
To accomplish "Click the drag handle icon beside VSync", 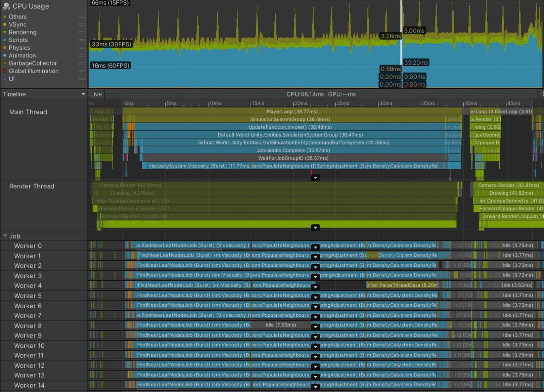I will (x=82, y=24).
